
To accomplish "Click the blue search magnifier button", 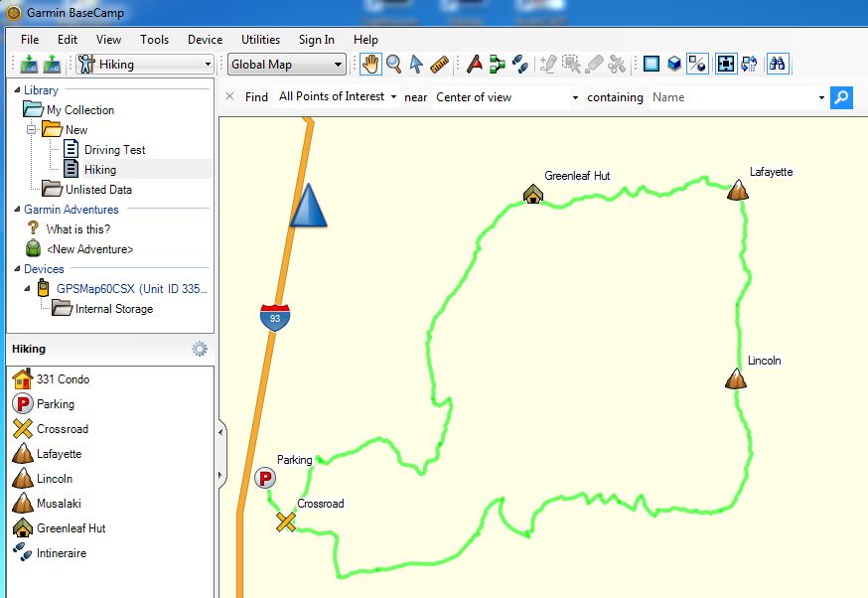I will 841,97.
